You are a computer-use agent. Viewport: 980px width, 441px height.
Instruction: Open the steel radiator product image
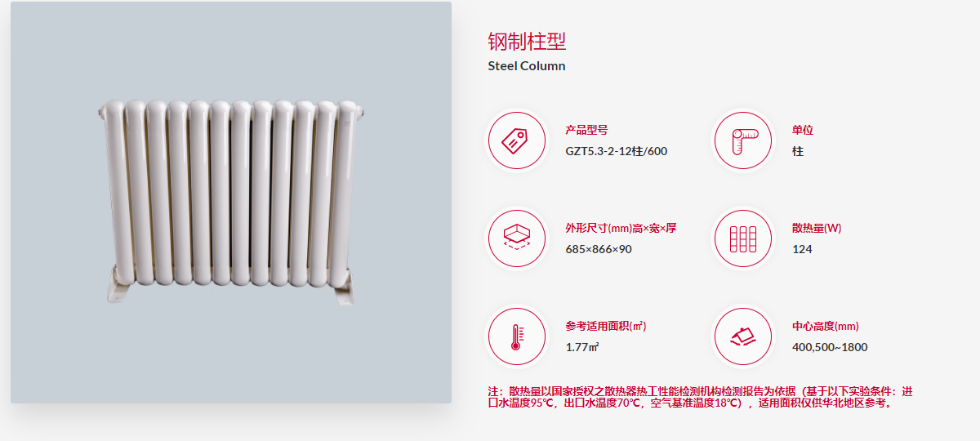tap(231, 203)
